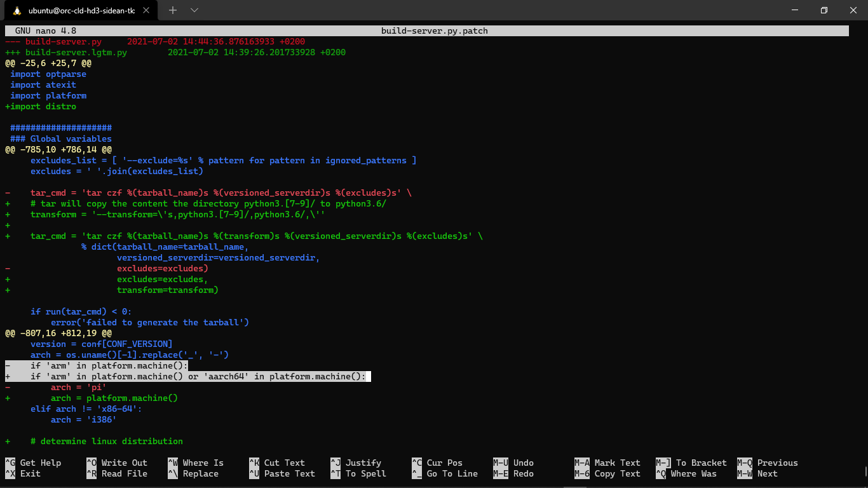Screen dimensions: 868x488
Task: Expand the new tab profile dropdown chevron
Action: pos(194,10)
